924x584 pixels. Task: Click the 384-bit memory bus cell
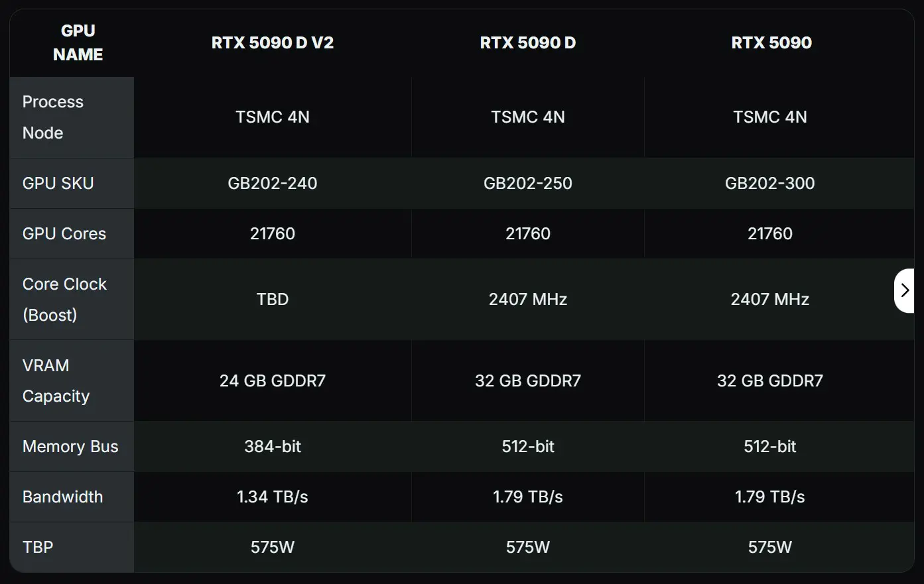coord(273,447)
